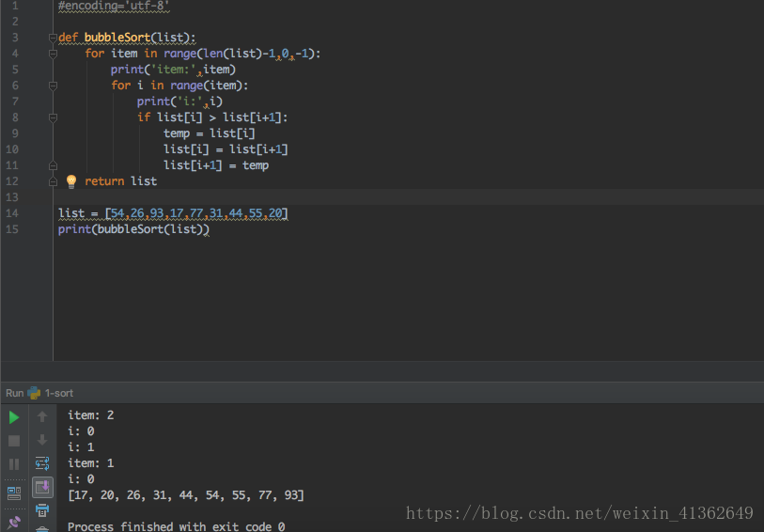764x532 pixels.
Task: Click the Pause output icon
Action: click(14, 464)
